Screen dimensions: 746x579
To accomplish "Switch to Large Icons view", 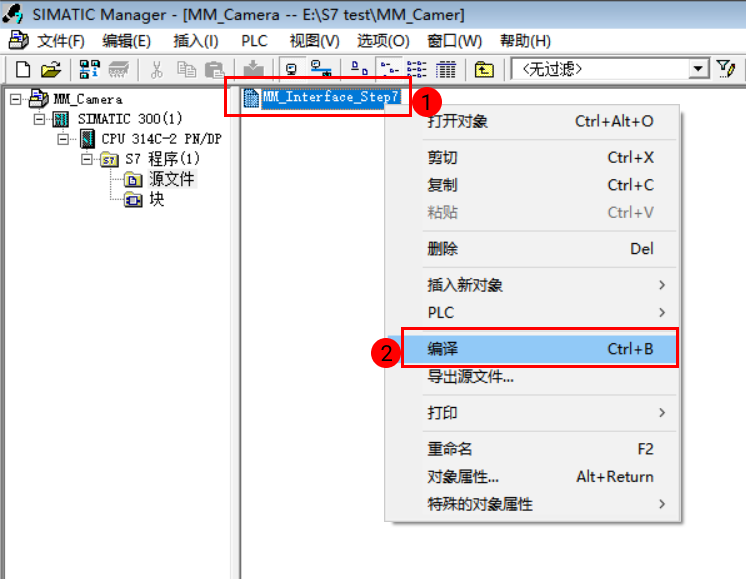I will pyautogui.click(x=360, y=69).
